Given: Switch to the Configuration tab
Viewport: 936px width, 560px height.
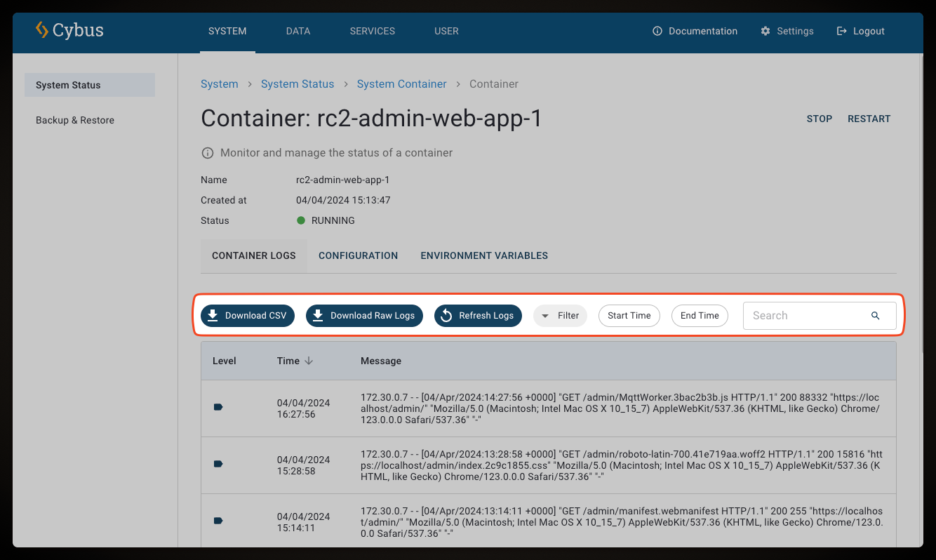Looking at the screenshot, I should click(x=358, y=256).
